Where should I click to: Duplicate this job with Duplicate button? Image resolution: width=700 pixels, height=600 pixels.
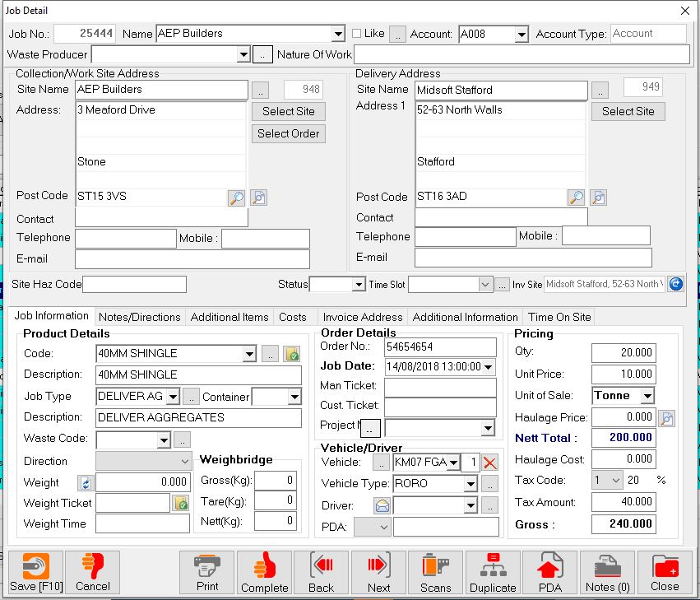(493, 572)
